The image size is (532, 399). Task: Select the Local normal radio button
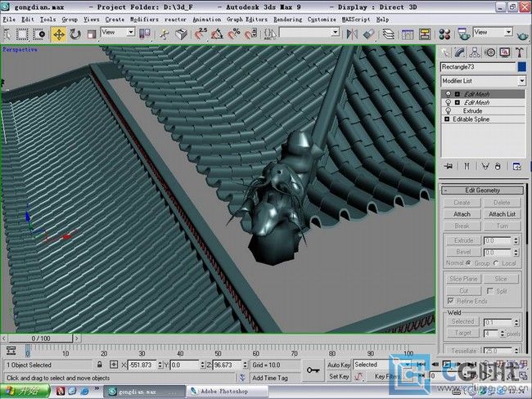[x=496, y=263]
